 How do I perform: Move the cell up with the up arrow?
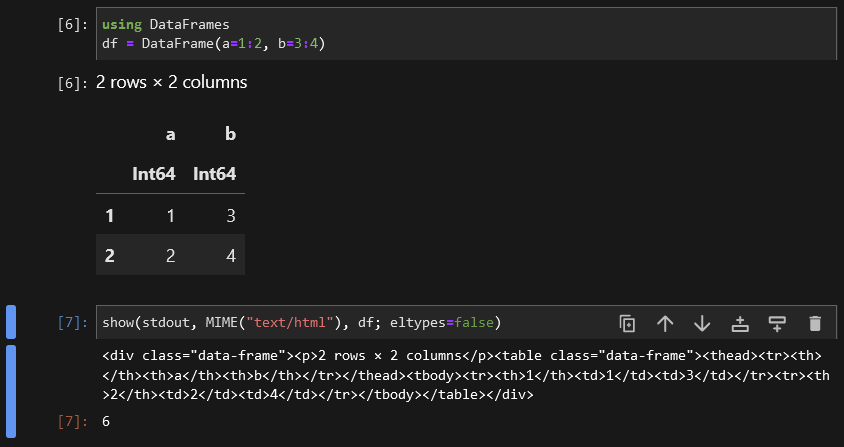coord(665,323)
